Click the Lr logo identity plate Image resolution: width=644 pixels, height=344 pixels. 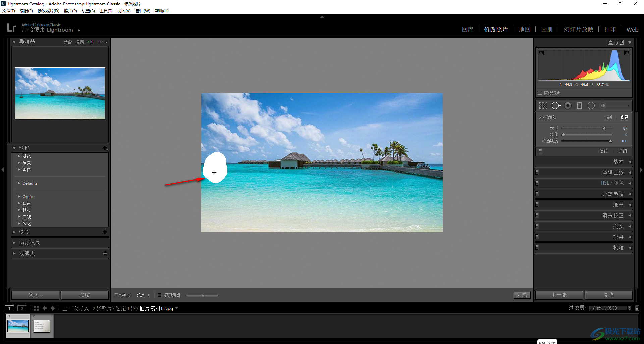(x=11, y=28)
